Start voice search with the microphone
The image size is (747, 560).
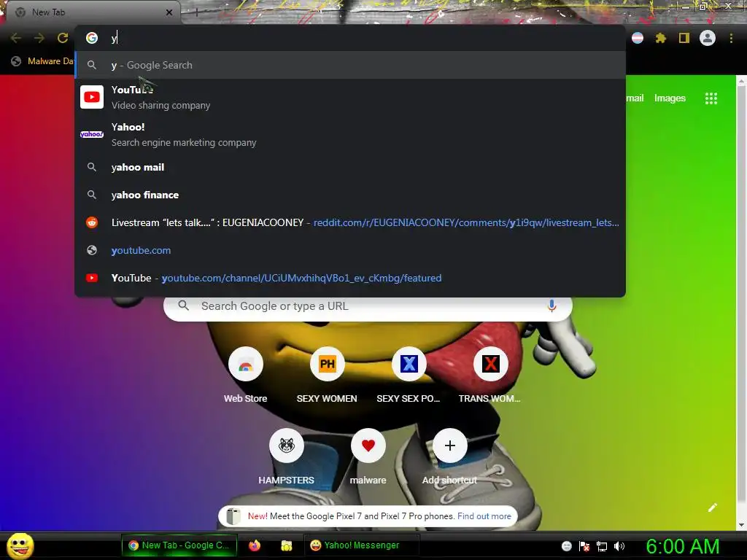(551, 306)
